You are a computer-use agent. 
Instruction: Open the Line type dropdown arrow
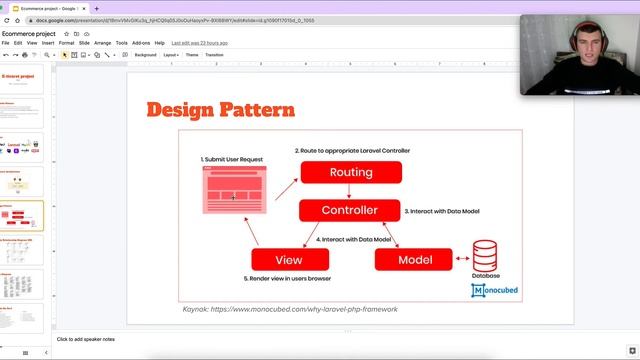pos(114,55)
